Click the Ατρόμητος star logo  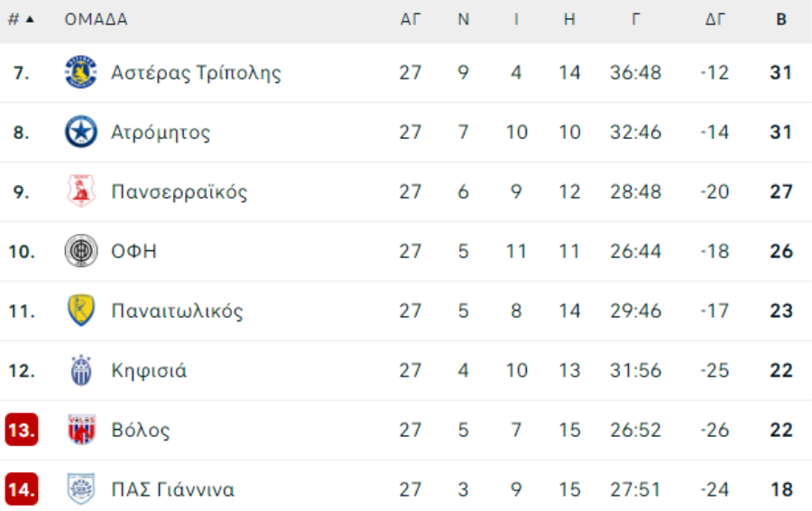click(x=81, y=132)
